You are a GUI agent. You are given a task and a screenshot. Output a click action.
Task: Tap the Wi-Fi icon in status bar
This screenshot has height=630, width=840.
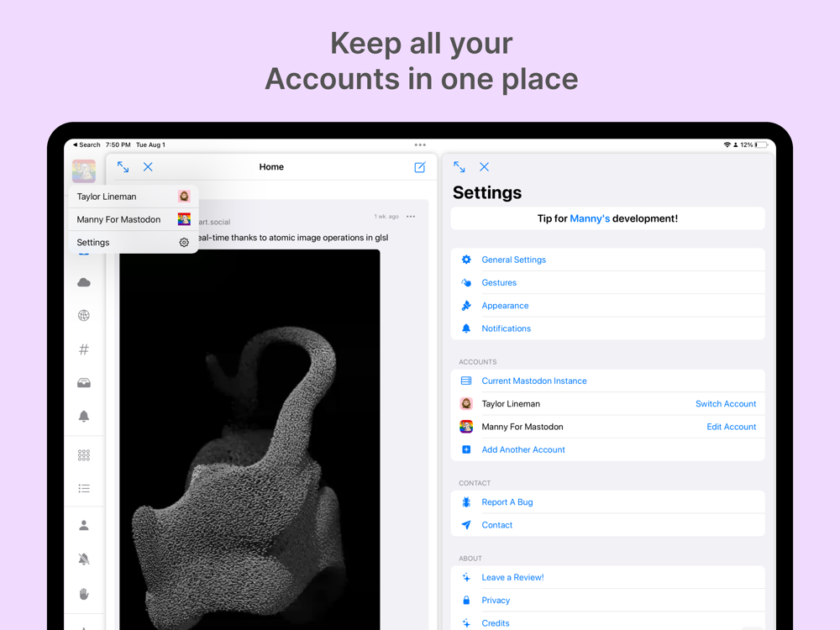tap(727, 144)
